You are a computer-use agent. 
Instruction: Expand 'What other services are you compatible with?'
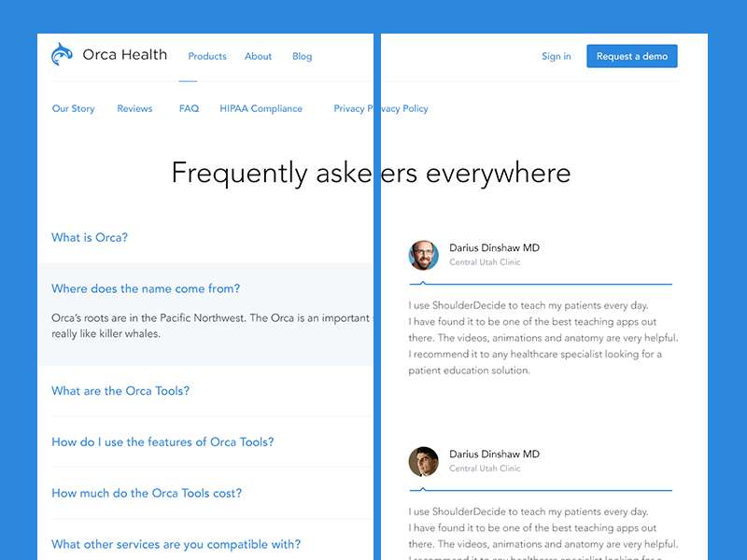pos(176,544)
